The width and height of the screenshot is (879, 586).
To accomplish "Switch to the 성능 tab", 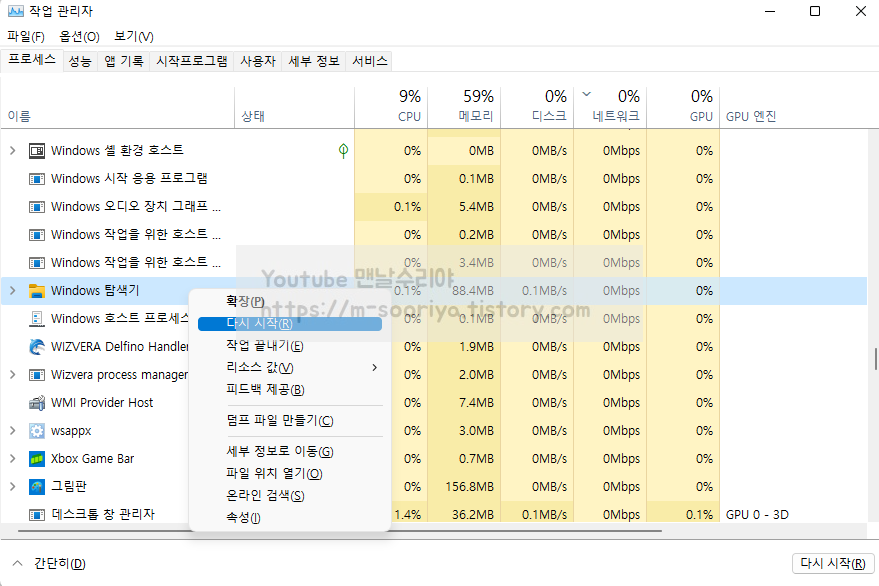I will pyautogui.click(x=80, y=61).
